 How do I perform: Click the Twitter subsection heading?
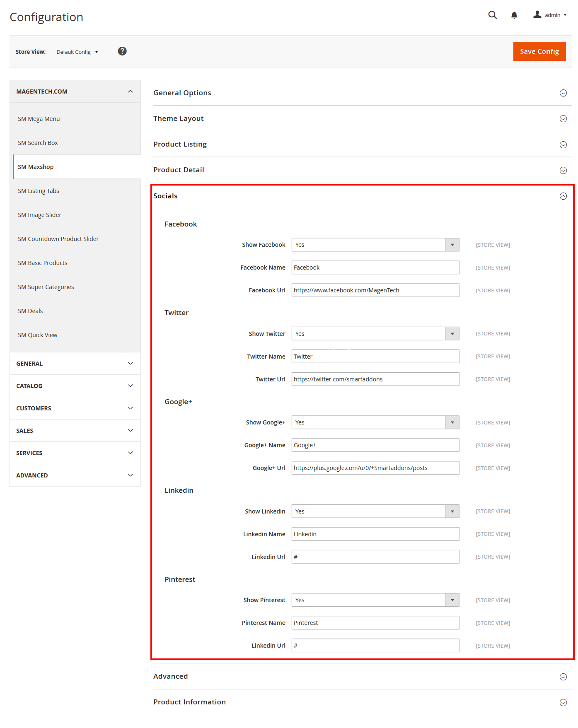(177, 313)
